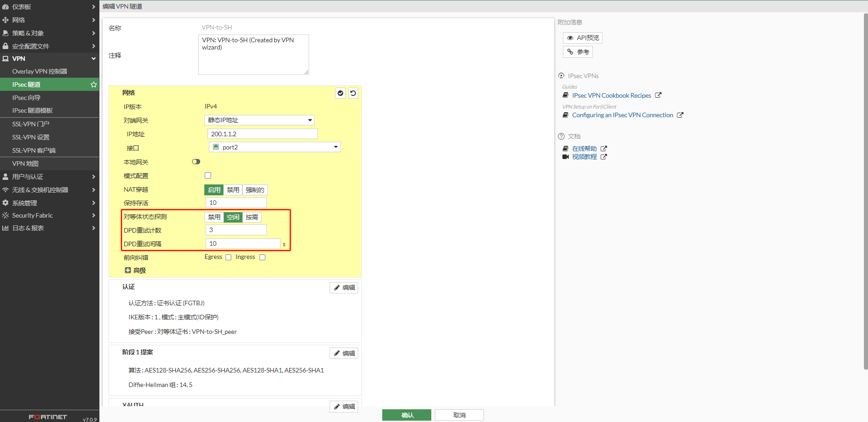This screenshot has height=422, width=868.
Task: Open external link icon beside IPsec VPN Cookbook Recipes
Action: pyautogui.click(x=658, y=95)
